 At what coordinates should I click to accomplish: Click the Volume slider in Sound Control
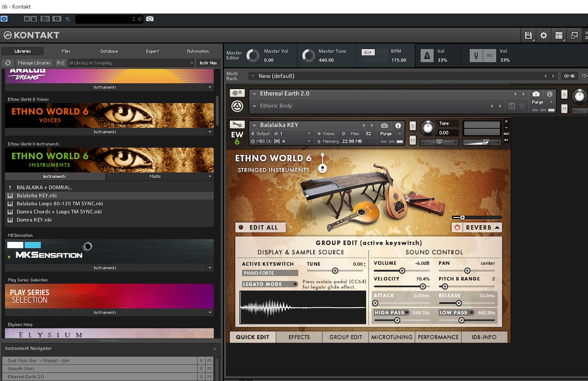click(x=402, y=271)
